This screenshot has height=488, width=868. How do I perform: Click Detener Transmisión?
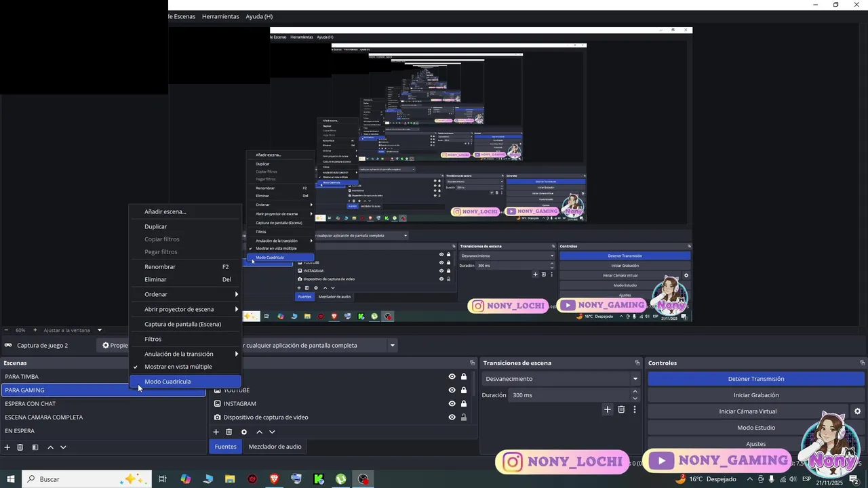(x=756, y=379)
